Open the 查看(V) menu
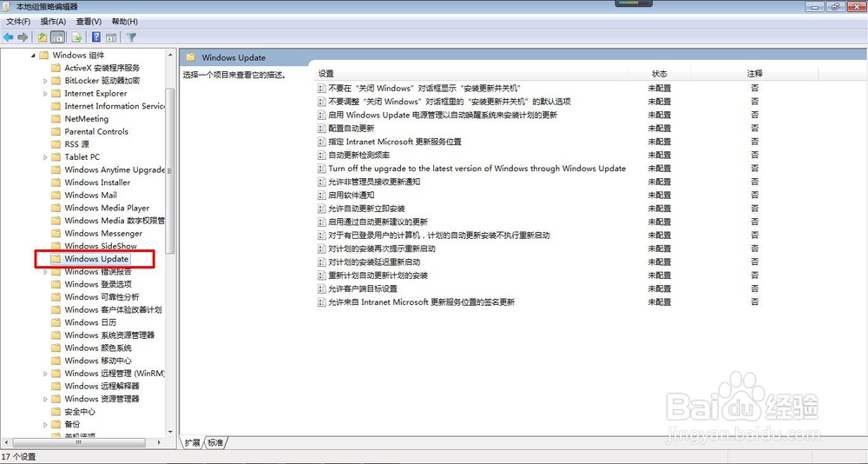Viewport: 868px width, 464px height. [x=89, y=22]
